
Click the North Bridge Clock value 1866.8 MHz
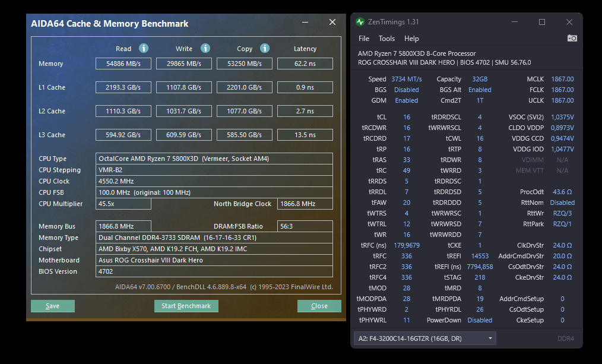305,204
